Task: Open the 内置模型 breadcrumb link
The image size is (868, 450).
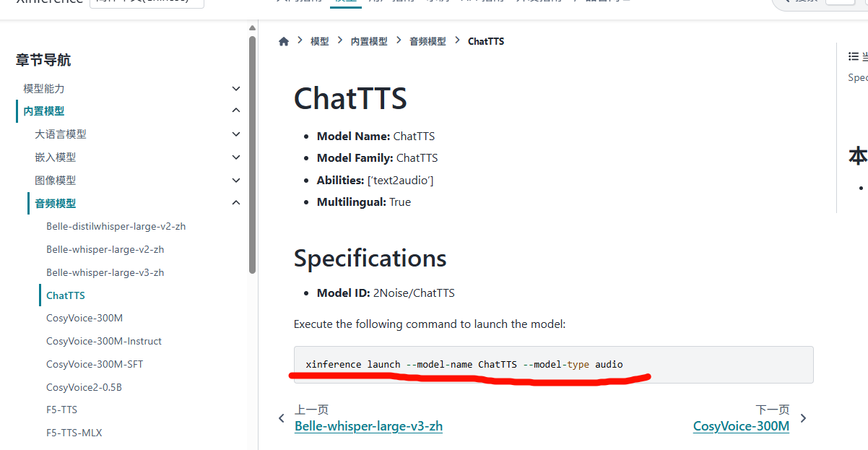Action: coord(369,41)
